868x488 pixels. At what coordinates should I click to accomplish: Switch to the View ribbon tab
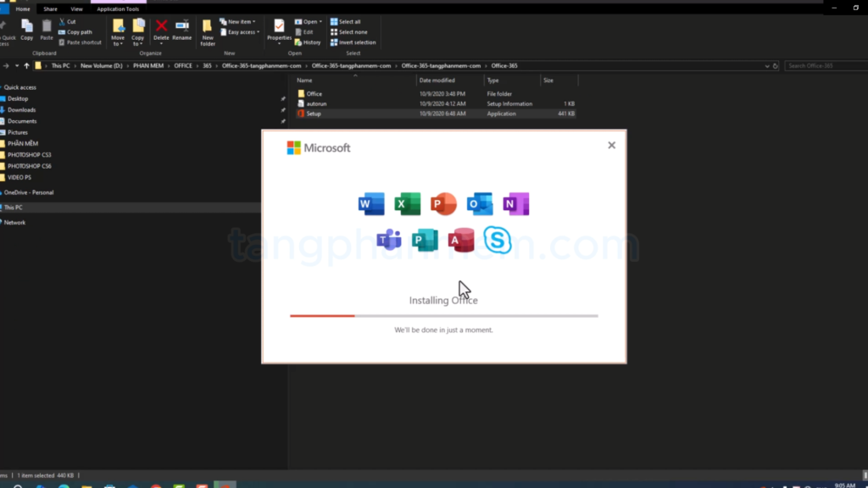[x=76, y=8]
